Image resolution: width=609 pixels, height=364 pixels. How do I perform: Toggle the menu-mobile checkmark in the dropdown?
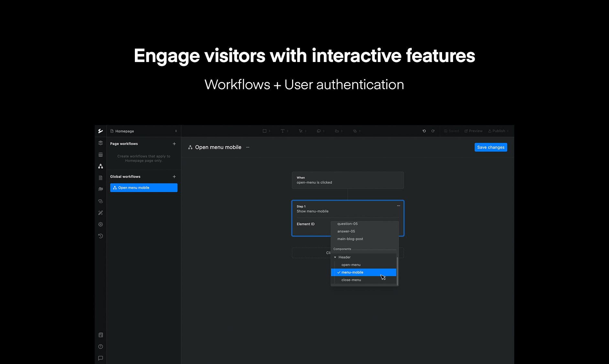pyautogui.click(x=339, y=272)
